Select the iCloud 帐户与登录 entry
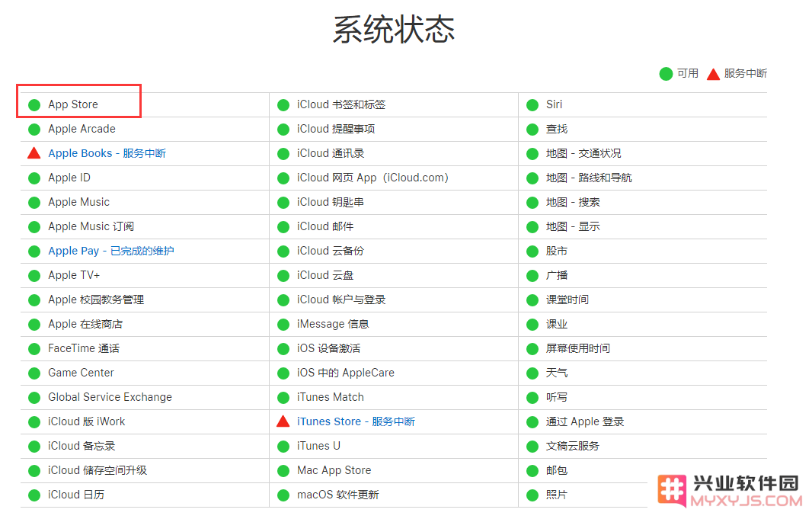The width and height of the screenshot is (812, 519). click(341, 300)
